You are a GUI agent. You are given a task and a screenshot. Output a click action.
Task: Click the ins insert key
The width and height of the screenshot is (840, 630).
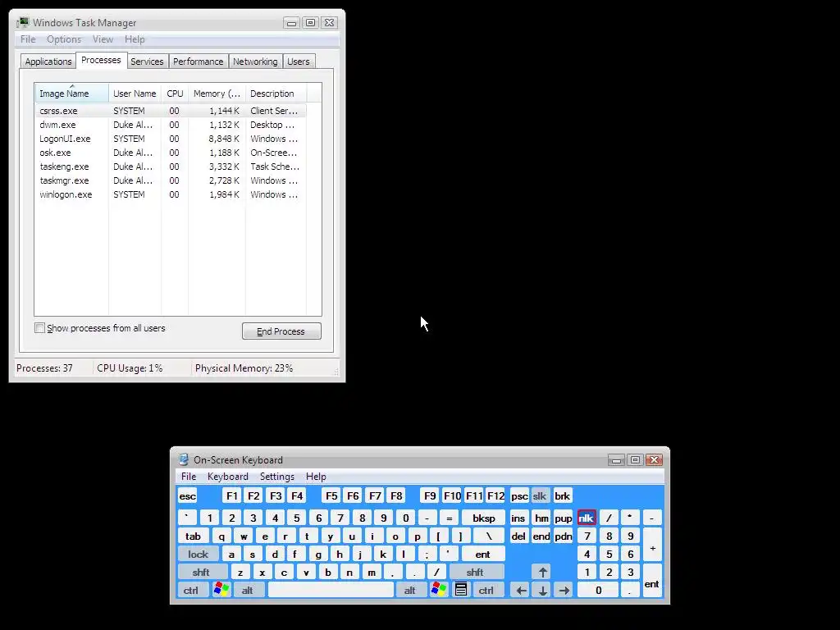tap(518, 518)
